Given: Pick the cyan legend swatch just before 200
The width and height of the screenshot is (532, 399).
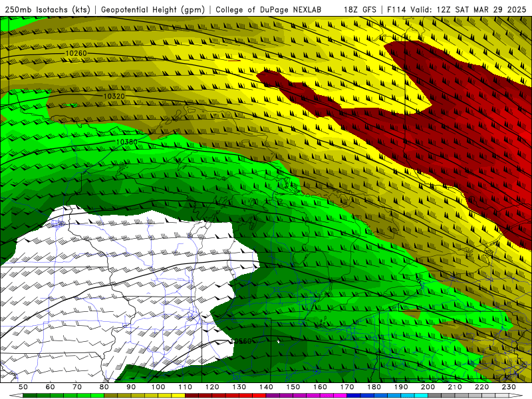Looking at the screenshot, I should point(421,396).
